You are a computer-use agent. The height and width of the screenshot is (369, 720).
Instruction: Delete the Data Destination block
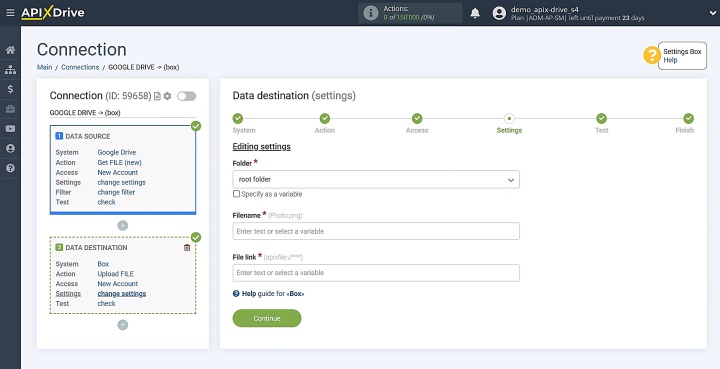(x=187, y=247)
